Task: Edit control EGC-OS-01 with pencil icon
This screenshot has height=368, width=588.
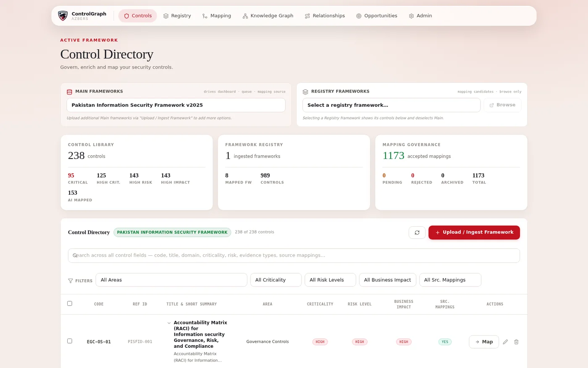Action: (x=505, y=342)
